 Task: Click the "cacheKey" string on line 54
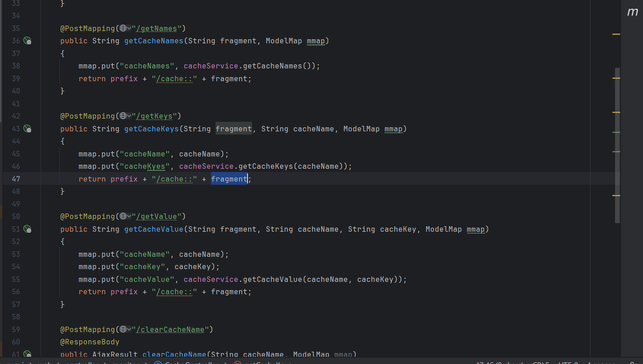click(142, 267)
